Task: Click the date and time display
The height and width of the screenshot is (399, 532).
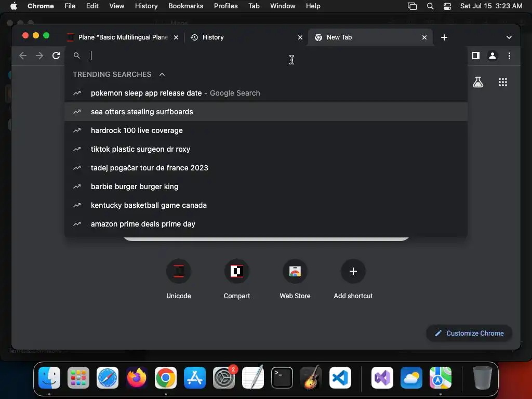Action: [491, 6]
